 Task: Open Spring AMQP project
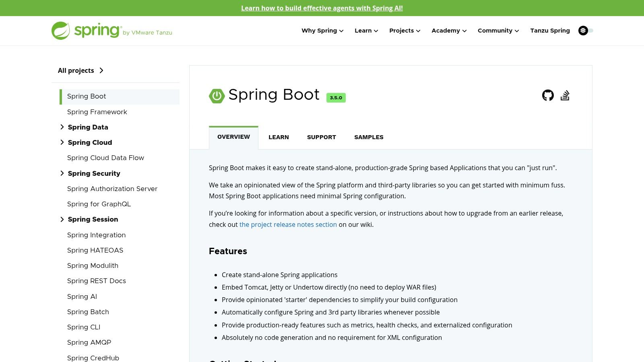tap(89, 342)
